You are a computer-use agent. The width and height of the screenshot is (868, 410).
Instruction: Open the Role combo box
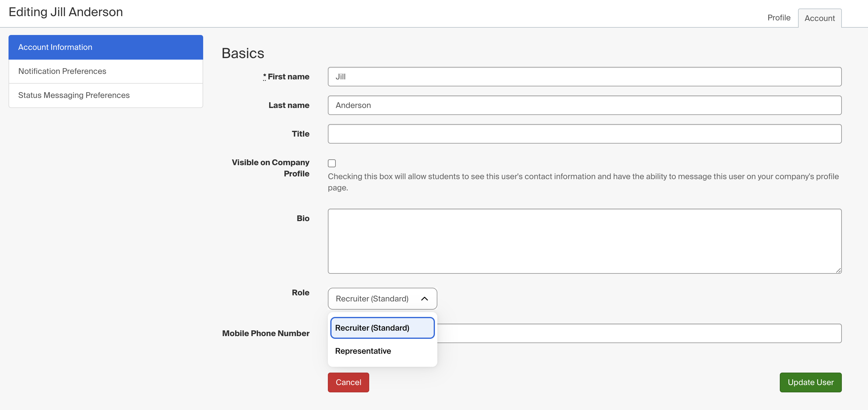[x=382, y=298]
